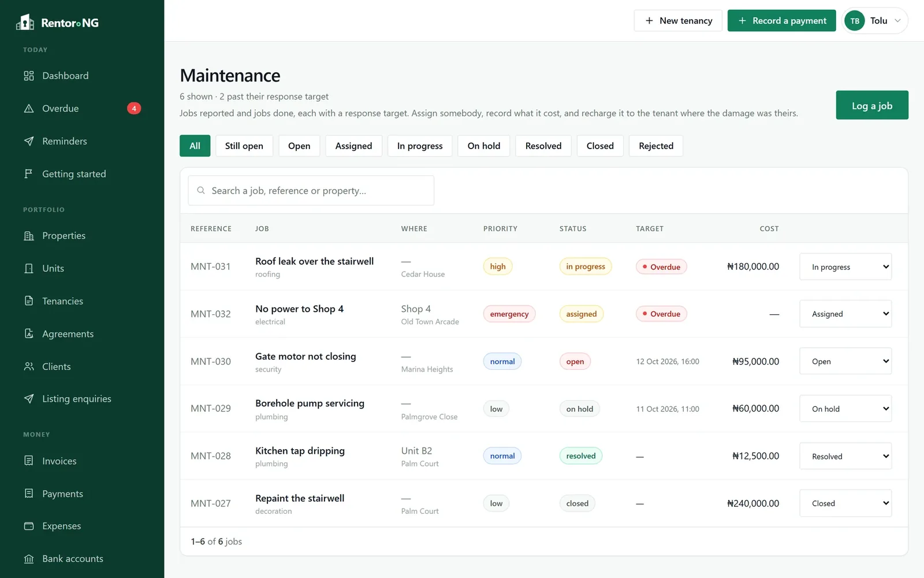Click the high priority badge
The width and height of the screenshot is (924, 578).
point(498,266)
